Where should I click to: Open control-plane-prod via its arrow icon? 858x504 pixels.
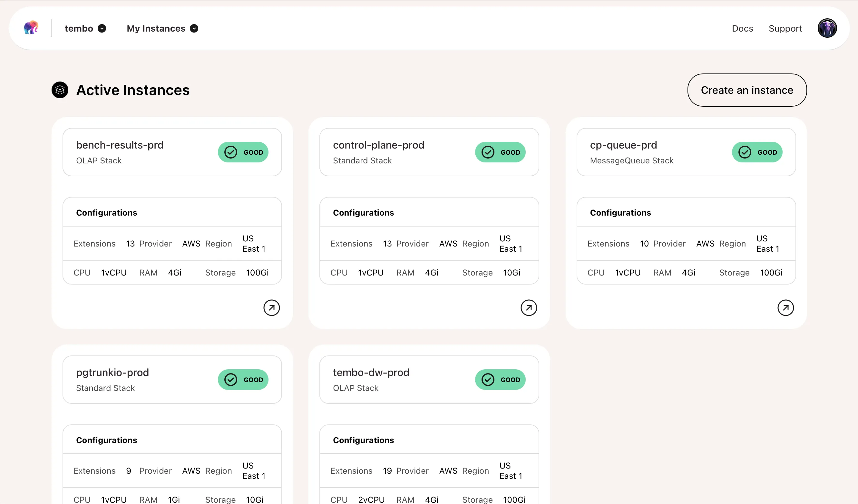[x=528, y=308]
